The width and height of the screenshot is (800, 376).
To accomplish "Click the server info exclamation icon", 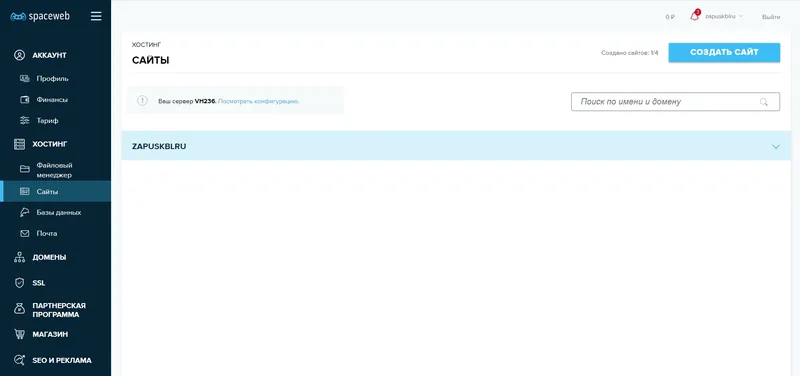I will tap(142, 101).
